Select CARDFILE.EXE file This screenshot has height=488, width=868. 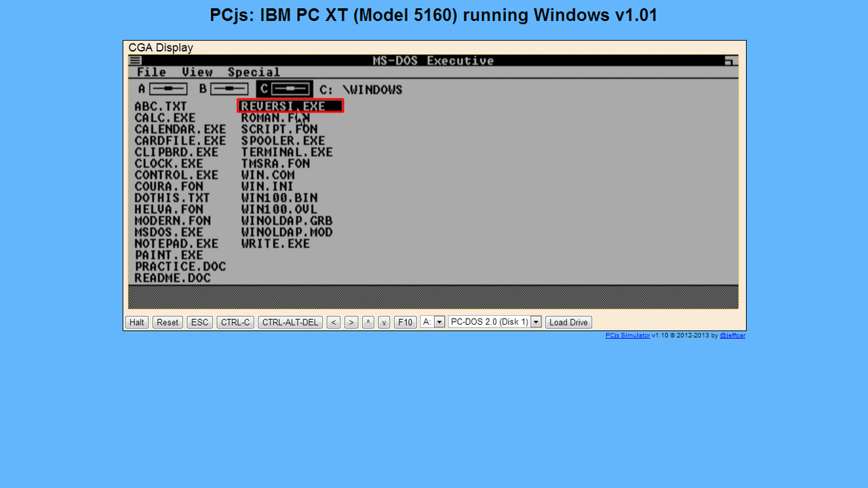[180, 141]
